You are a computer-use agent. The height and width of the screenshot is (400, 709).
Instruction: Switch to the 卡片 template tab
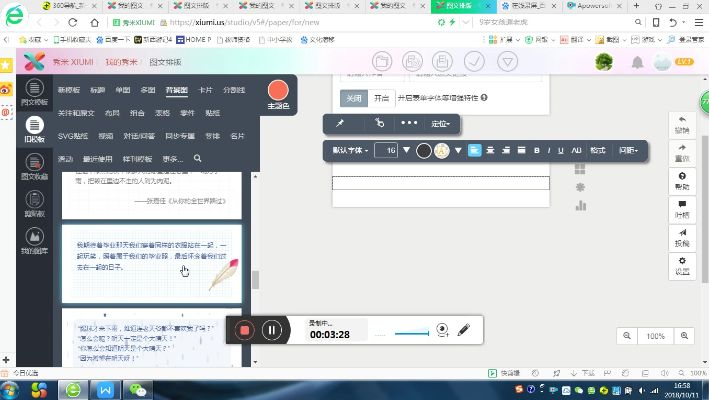(x=205, y=89)
